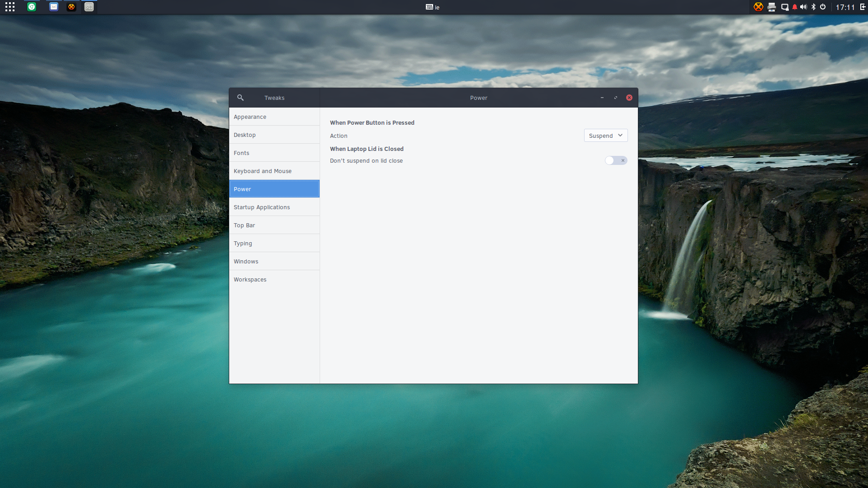The height and width of the screenshot is (488, 868).
Task: Minimize the Tweaks window
Action: click(x=602, y=98)
